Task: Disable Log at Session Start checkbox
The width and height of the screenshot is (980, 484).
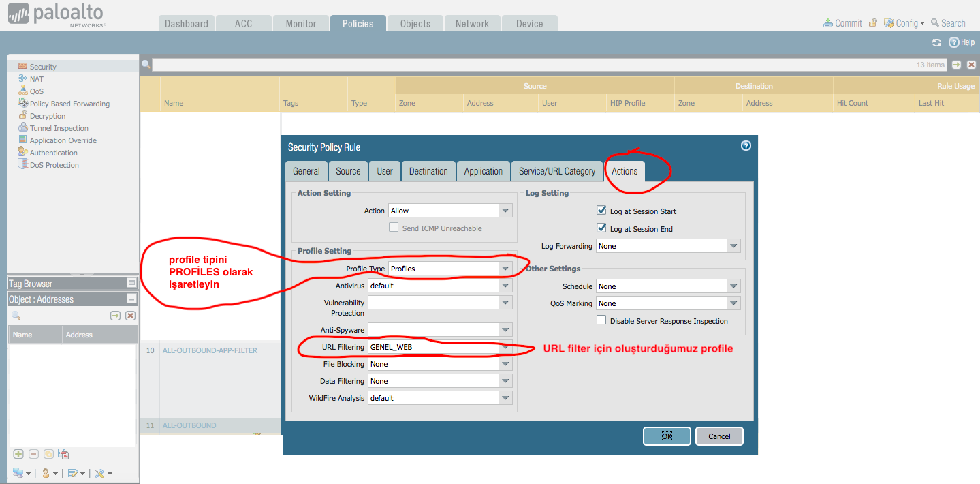Action: (x=601, y=211)
